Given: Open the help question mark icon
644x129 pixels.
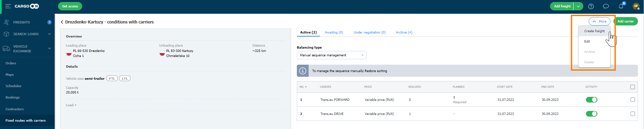Looking at the screenshot, I should pyautogui.click(x=591, y=6).
